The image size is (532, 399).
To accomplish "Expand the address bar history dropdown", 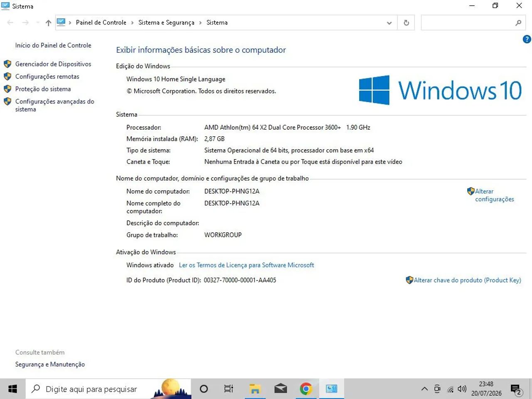I will [x=389, y=23].
